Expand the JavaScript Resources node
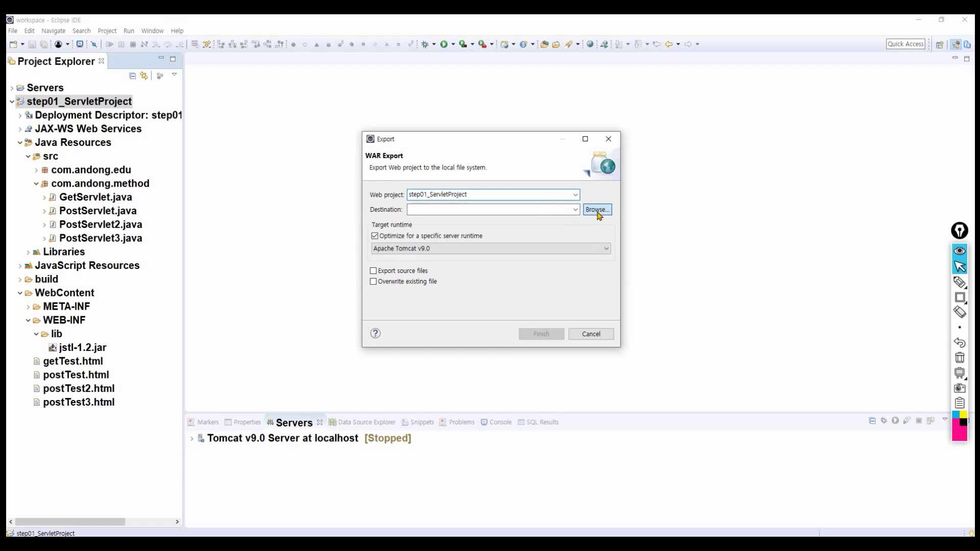980x551 pixels. point(20,266)
